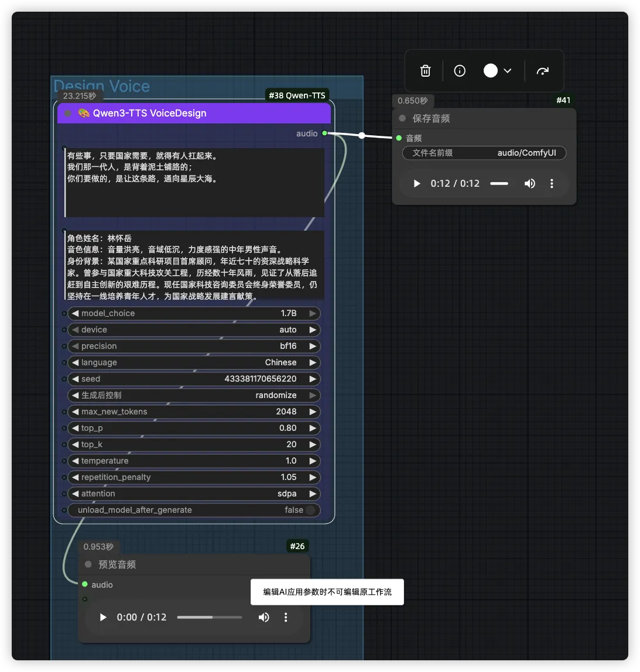This screenshot has height=672, width=640.
Task: Open the attention sdpa selector
Action: tap(194, 493)
